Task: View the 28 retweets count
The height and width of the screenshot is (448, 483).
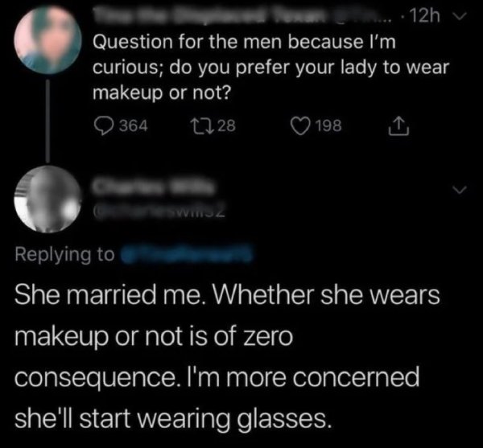Action: [227, 125]
